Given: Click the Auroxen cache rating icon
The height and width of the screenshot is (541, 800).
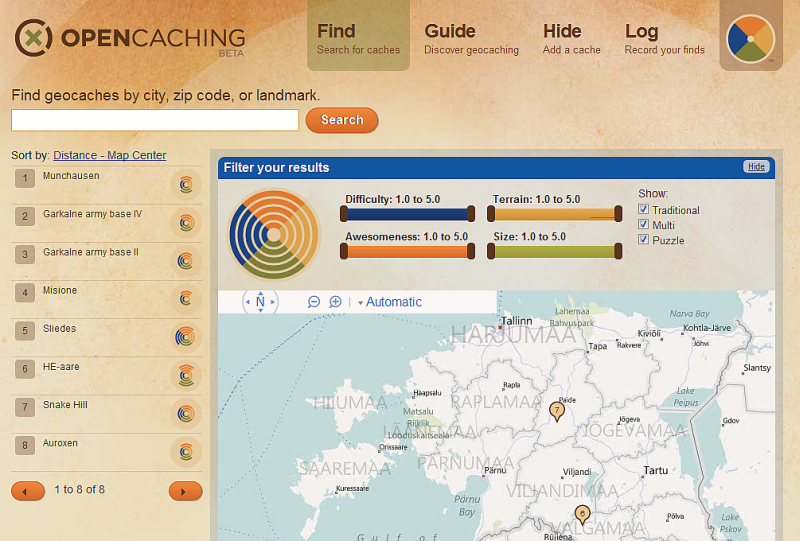Looking at the screenshot, I should click(x=186, y=452).
